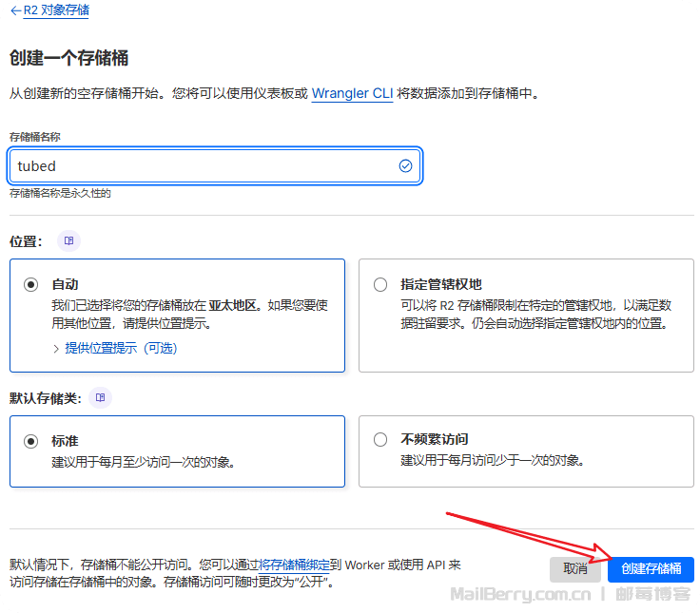
Task: Click the 标准 card description text
Action: click(143, 461)
